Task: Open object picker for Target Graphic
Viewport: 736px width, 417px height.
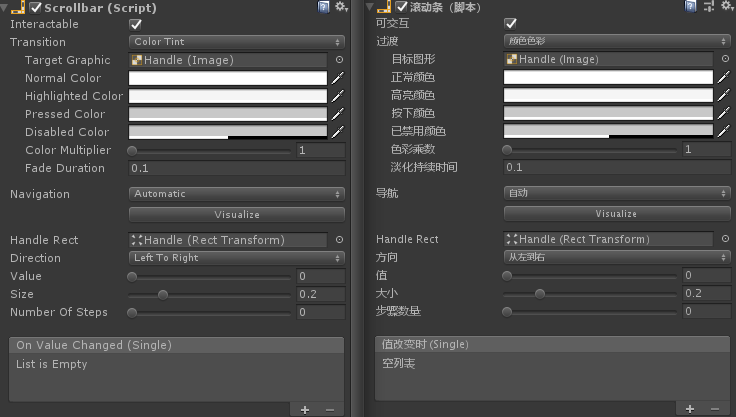Action: tap(339, 60)
